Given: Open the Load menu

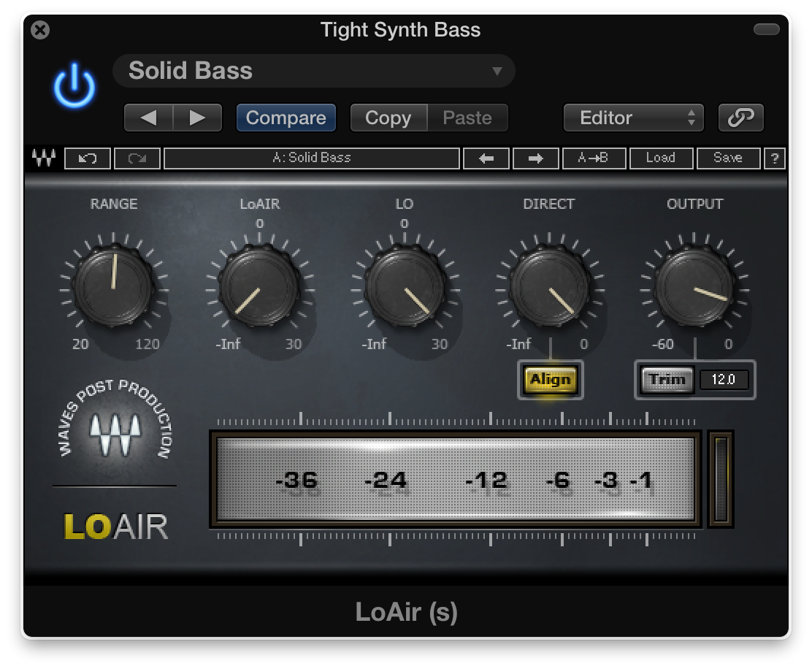Looking at the screenshot, I should click(662, 158).
